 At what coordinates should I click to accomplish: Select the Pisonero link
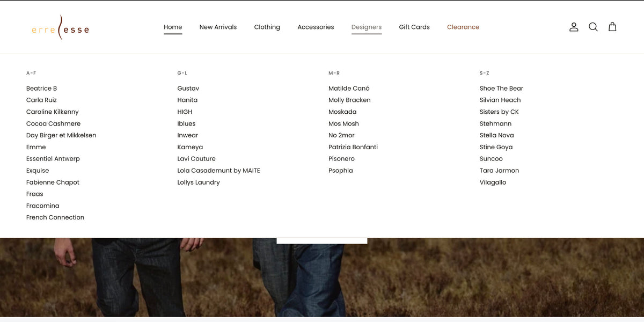pos(341,159)
